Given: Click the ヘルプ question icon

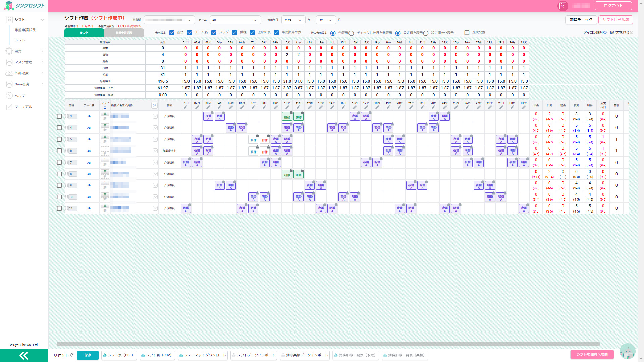Looking at the screenshot, I should (9, 96).
